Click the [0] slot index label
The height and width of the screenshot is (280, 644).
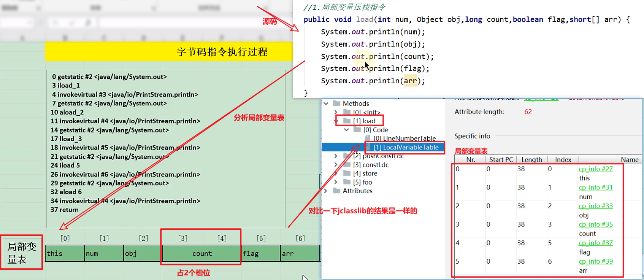point(65,238)
